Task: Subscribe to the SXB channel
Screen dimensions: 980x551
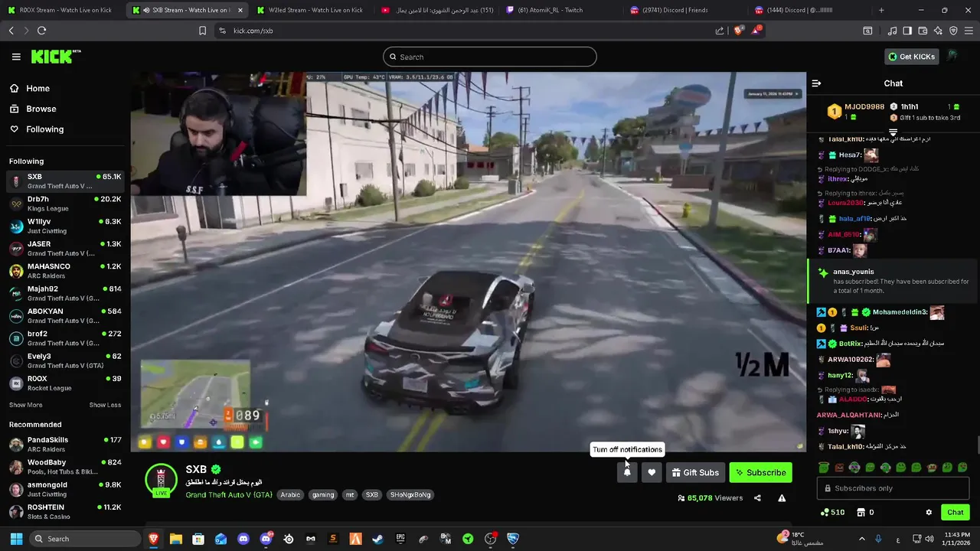Action: (761, 472)
